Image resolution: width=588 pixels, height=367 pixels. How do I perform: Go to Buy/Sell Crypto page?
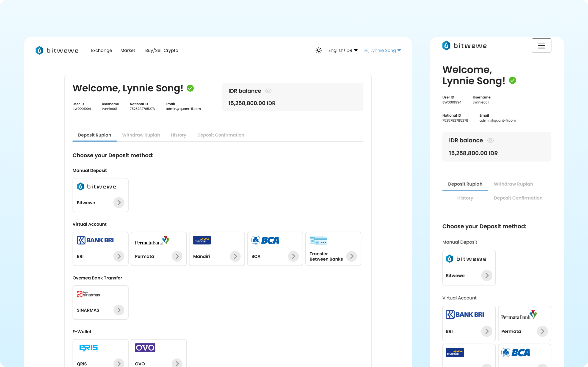click(162, 50)
